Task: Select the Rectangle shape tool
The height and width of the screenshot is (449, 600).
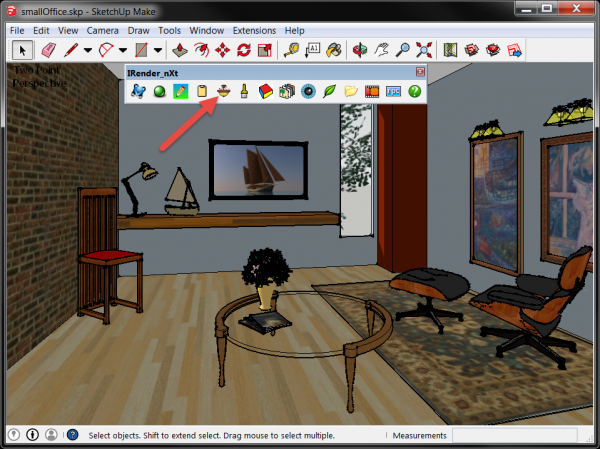Action: [141, 50]
